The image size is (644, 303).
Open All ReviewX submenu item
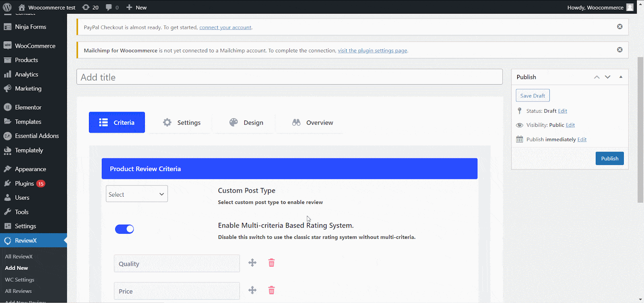coord(19,256)
